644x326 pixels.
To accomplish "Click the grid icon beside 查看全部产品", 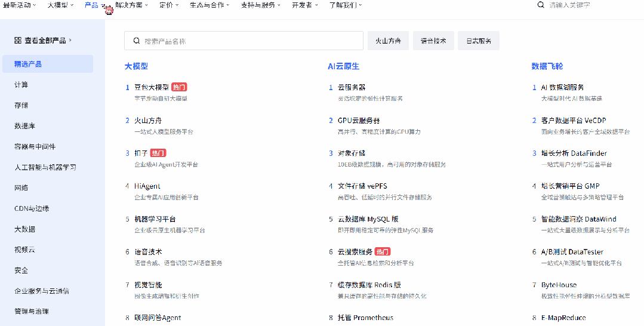I will point(18,40).
